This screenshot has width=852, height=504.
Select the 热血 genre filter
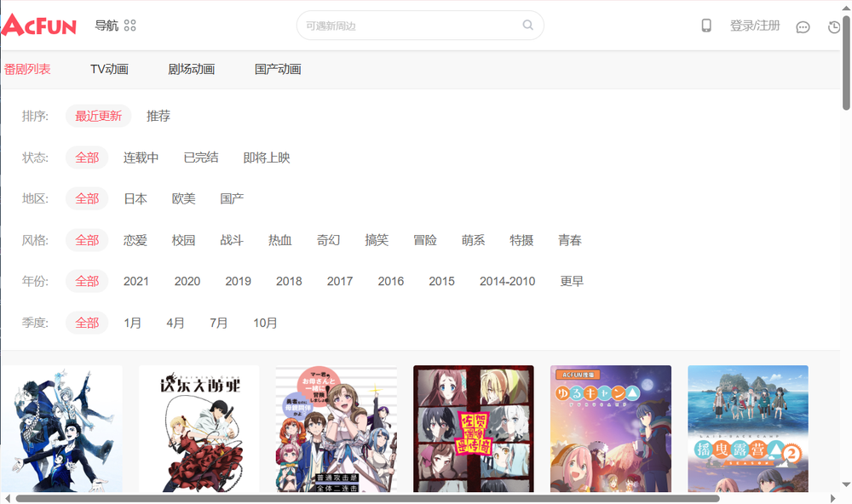point(279,240)
